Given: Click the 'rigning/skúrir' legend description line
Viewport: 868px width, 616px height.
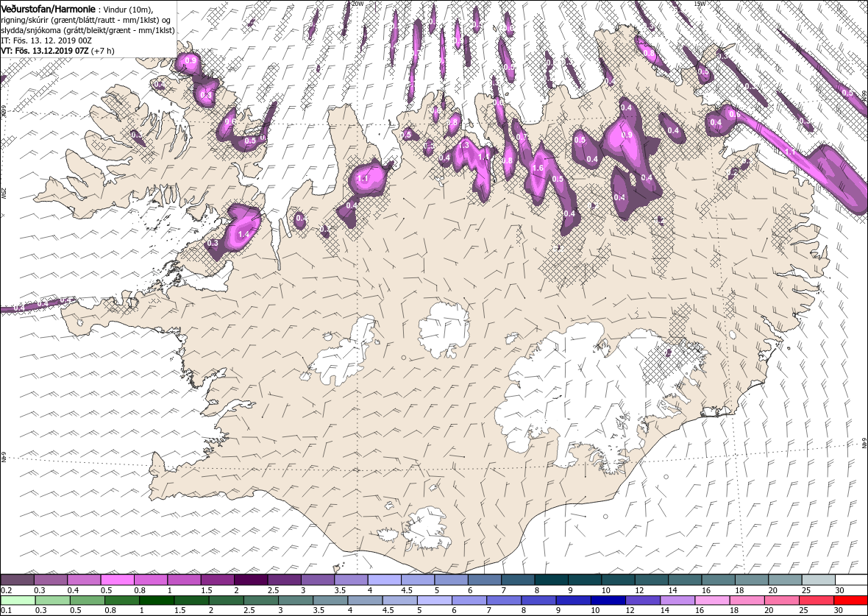Looking at the screenshot, I should point(87,21).
